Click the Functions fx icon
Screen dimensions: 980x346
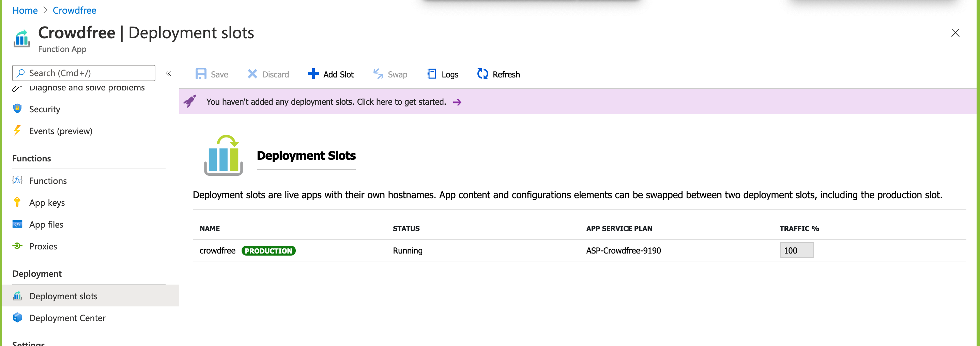pyautogui.click(x=17, y=180)
